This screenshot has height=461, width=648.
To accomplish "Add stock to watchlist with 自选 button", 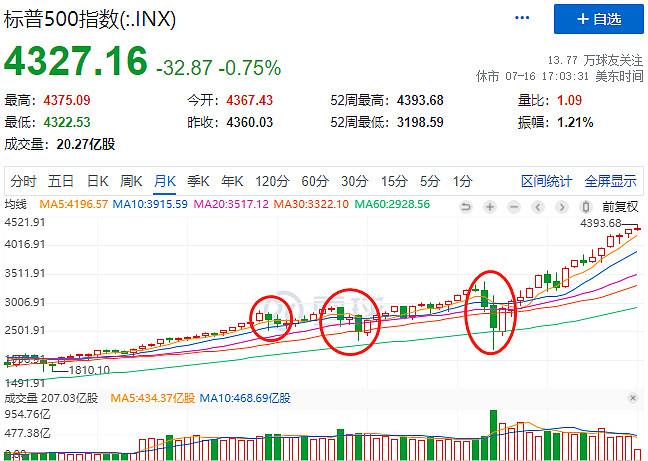I will (599, 19).
